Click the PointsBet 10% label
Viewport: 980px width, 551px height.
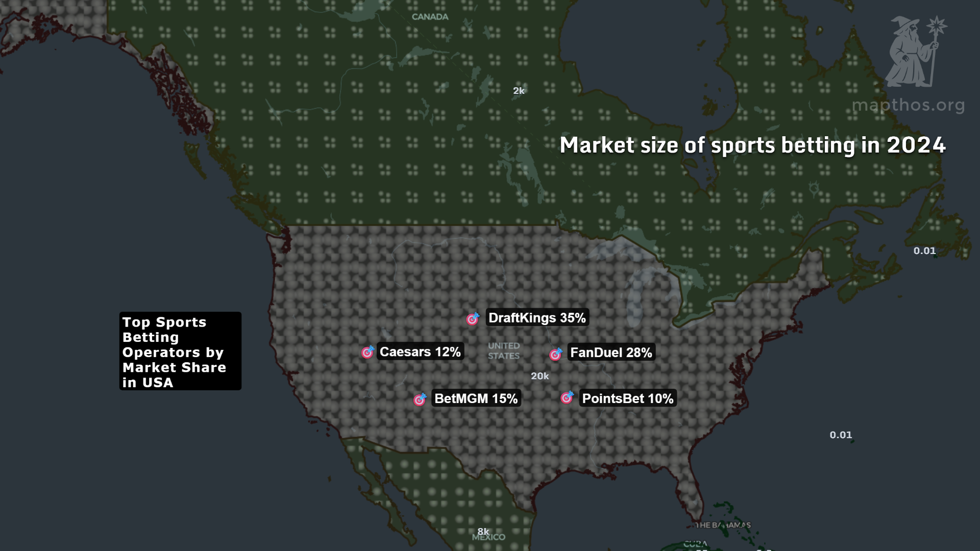tap(627, 398)
